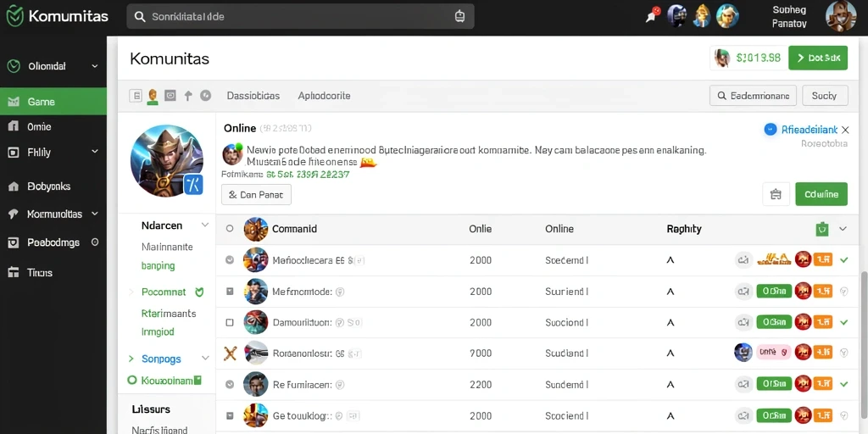868x434 pixels.
Task: Click the green Cduline button
Action: click(821, 194)
